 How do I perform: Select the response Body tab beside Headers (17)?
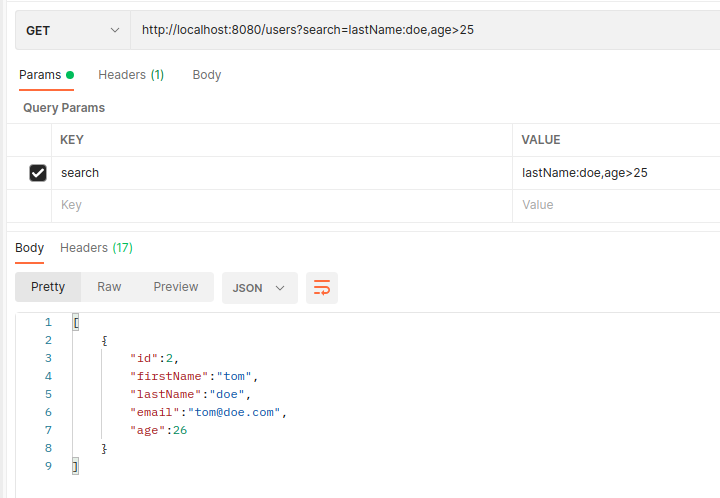(29, 248)
